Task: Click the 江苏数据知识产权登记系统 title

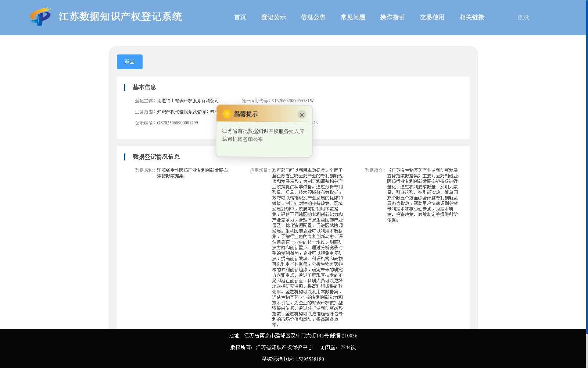Action: pos(120,17)
